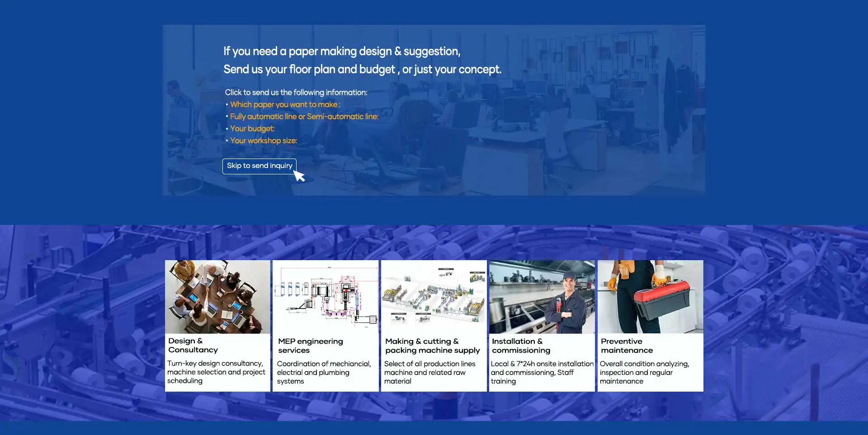Open the 'Your workshop size' link
The height and width of the screenshot is (435, 868).
click(263, 141)
